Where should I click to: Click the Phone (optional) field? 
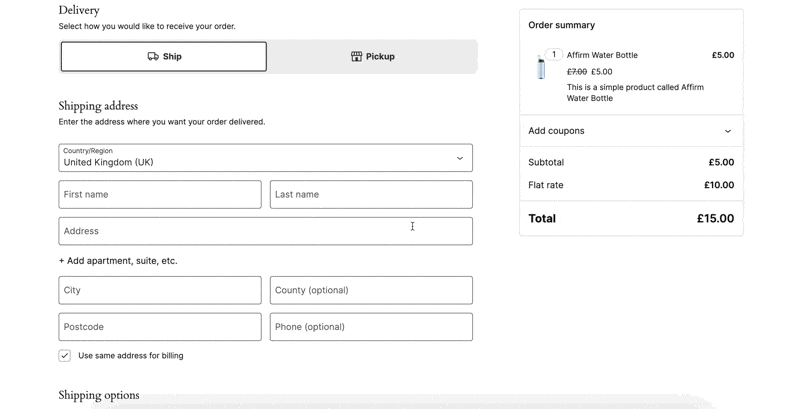coord(371,327)
